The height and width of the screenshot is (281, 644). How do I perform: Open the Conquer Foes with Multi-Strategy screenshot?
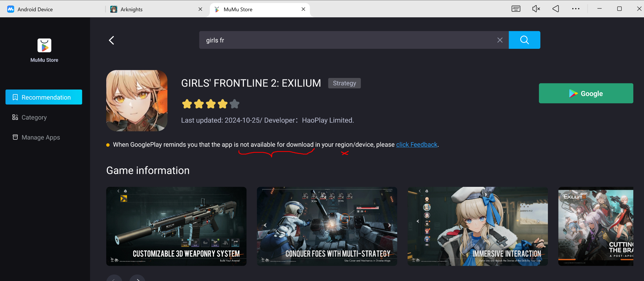[x=327, y=226]
